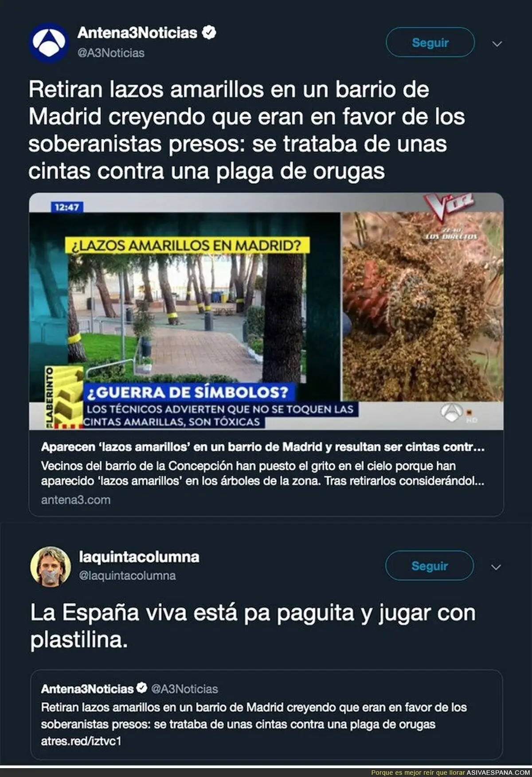
Task: Open the @A3Noticias handle link
Action: point(111,53)
